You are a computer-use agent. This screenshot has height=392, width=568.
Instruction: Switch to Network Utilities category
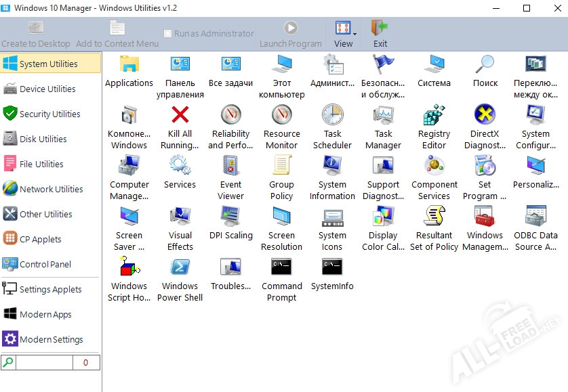click(51, 189)
